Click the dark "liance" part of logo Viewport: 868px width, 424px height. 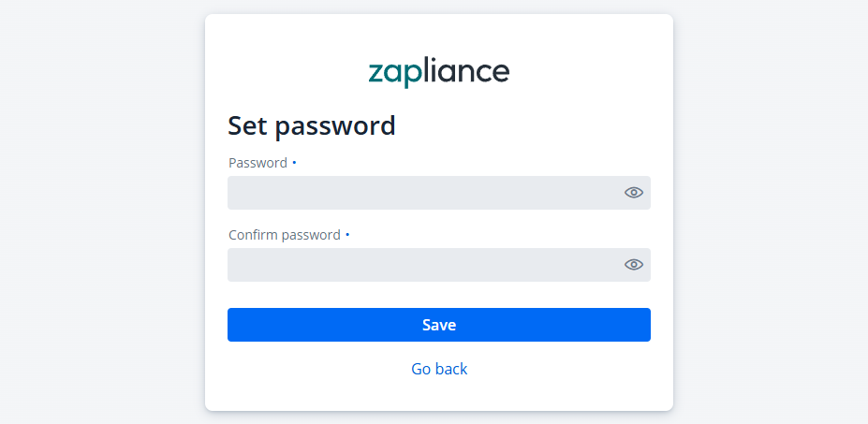465,72
